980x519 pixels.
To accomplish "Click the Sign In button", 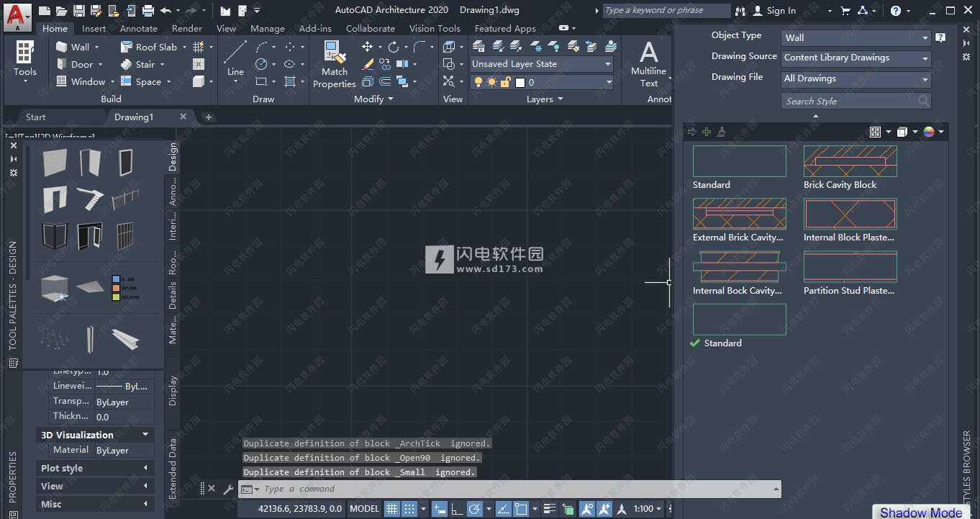I will coord(774,11).
